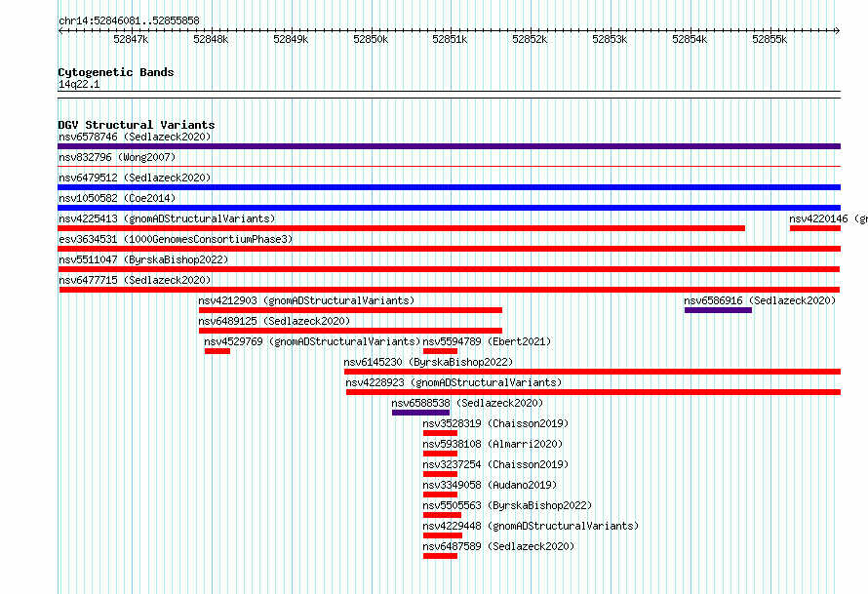
Task: Select the nsv1050582 (Coe2014) label
Action: (117, 198)
